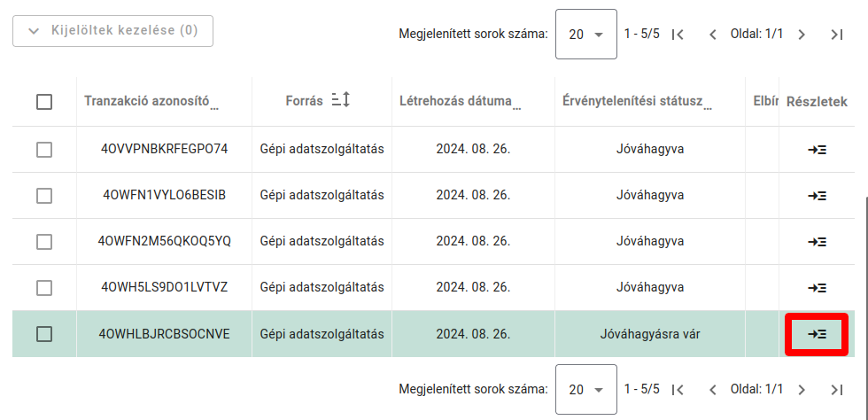868x420 pixels.
Task: Jump to first page in bottom pagination
Action: 678,389
